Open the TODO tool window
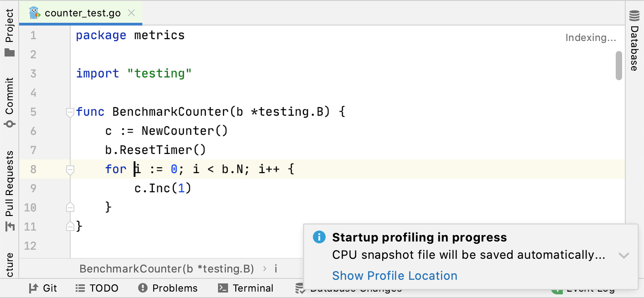The height and width of the screenshot is (298, 644). pos(97,288)
